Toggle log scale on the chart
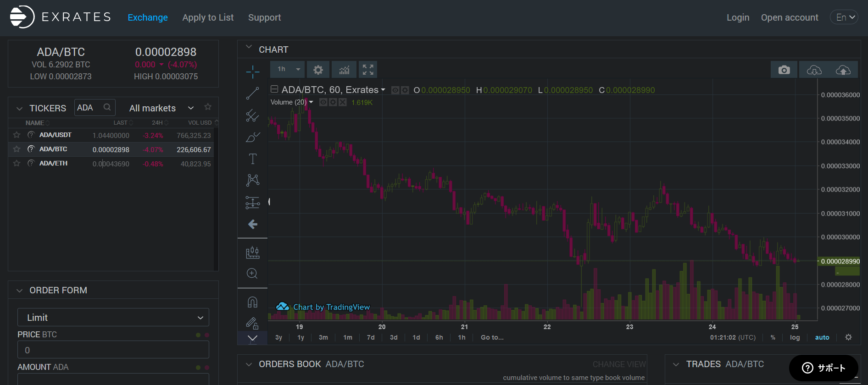Viewport: 868px width, 385px height. tap(795, 337)
